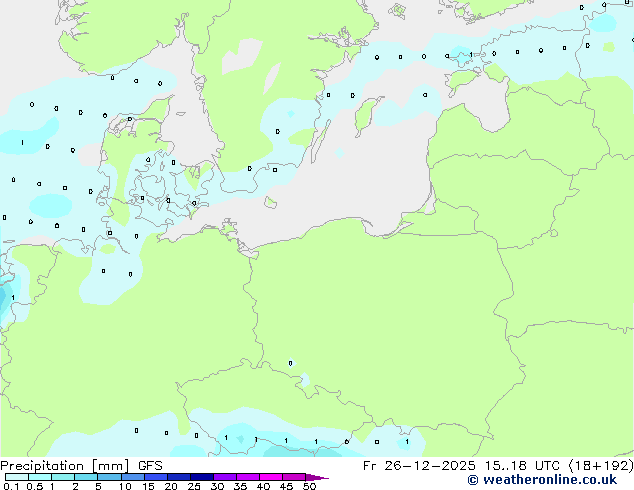Image resolution: width=634 pixels, height=490 pixels.
Task: Choose the 20–25 mm dark blue swatch
Action: (x=179, y=477)
